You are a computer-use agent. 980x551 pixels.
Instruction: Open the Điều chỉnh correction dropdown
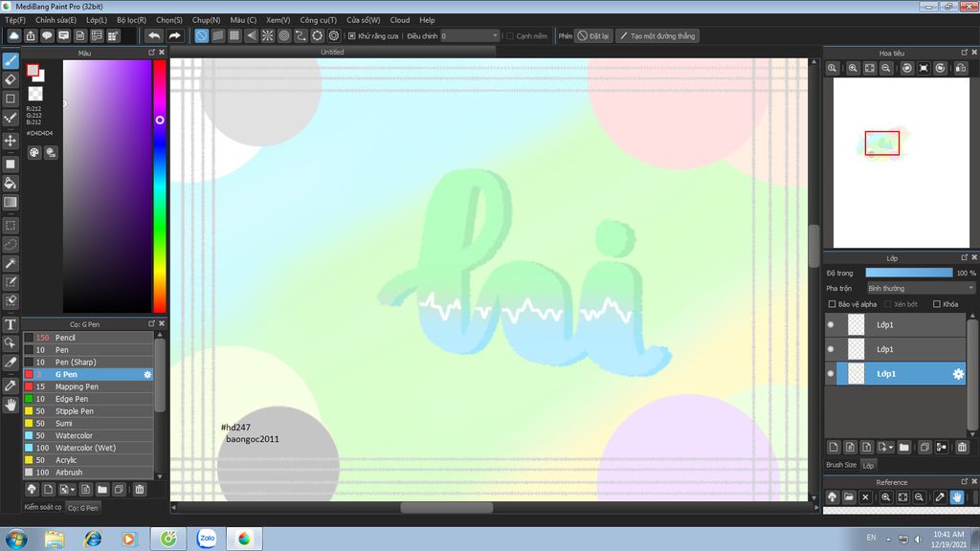click(x=469, y=35)
